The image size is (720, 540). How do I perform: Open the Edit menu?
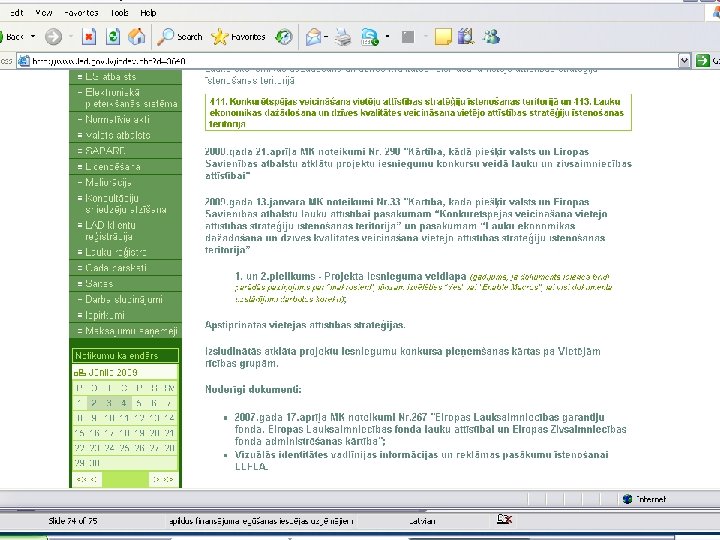[16, 13]
